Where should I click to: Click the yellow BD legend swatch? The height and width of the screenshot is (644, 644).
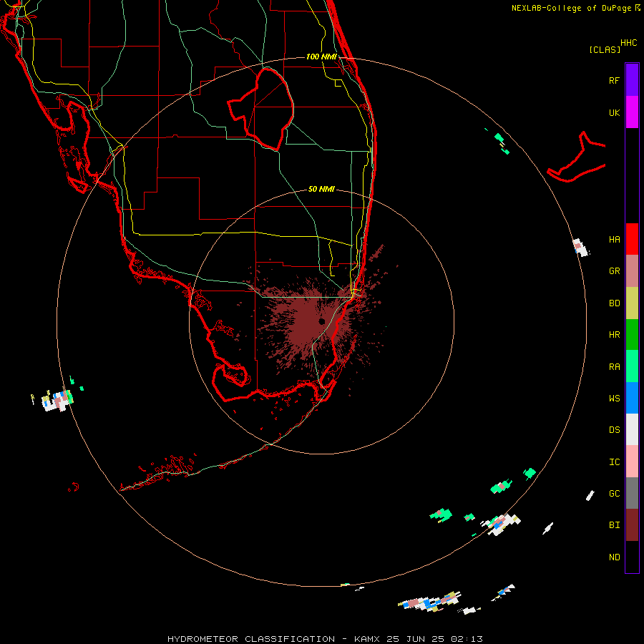click(x=632, y=303)
